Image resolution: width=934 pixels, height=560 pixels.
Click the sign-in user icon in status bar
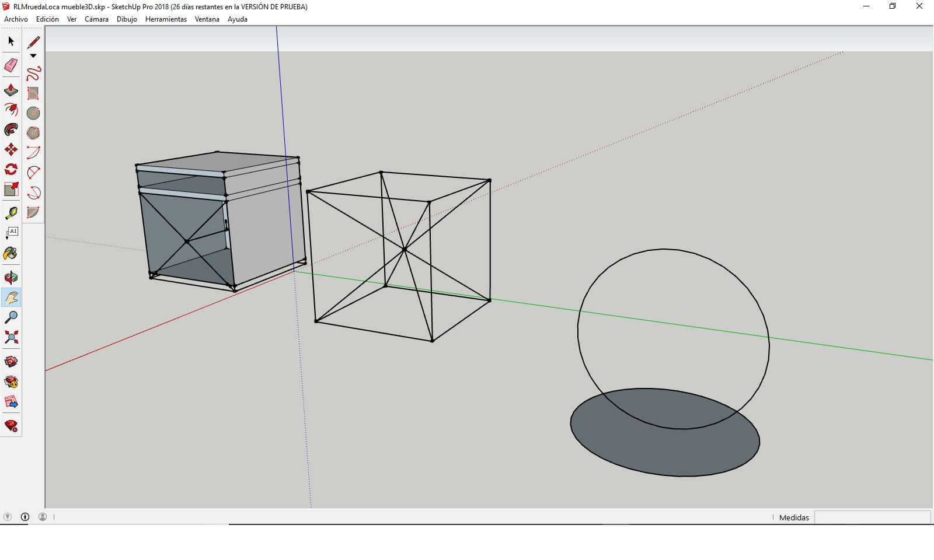coord(43,517)
